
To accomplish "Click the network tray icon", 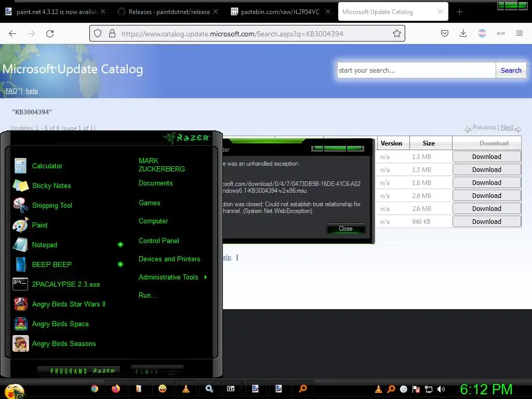I will tap(429, 389).
